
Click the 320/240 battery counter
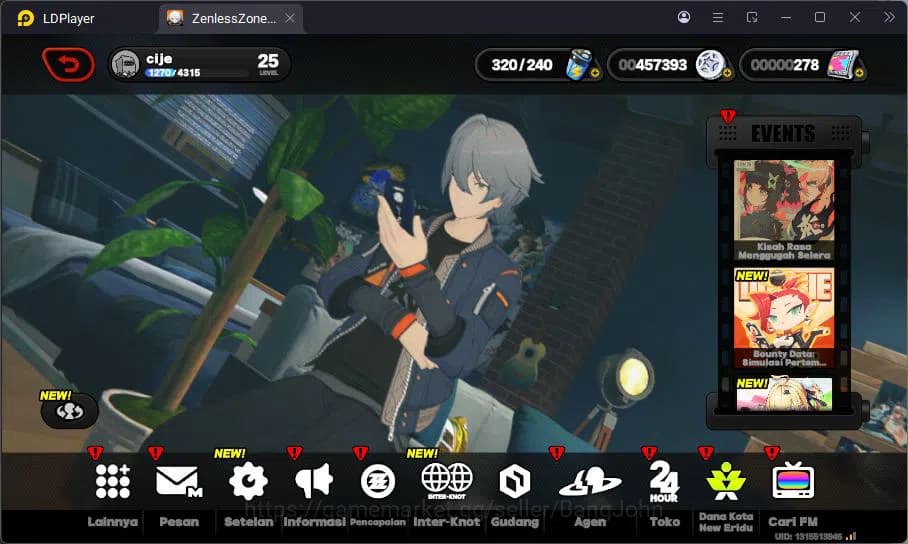(522, 65)
